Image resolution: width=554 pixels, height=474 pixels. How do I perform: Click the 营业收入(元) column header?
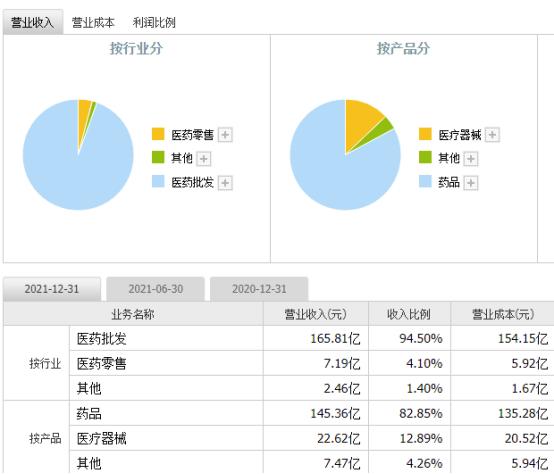(x=316, y=314)
